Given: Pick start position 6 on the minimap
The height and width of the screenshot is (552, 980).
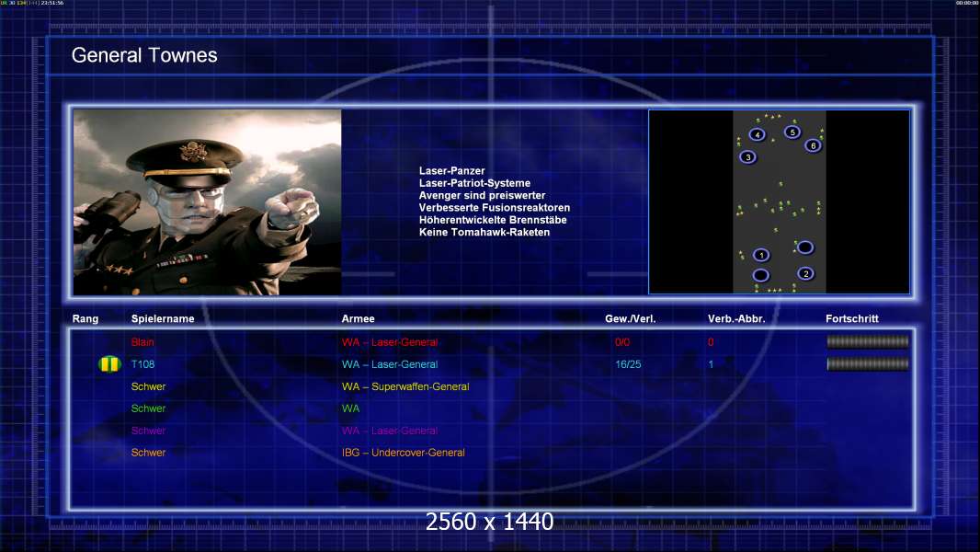Looking at the screenshot, I should click(813, 145).
